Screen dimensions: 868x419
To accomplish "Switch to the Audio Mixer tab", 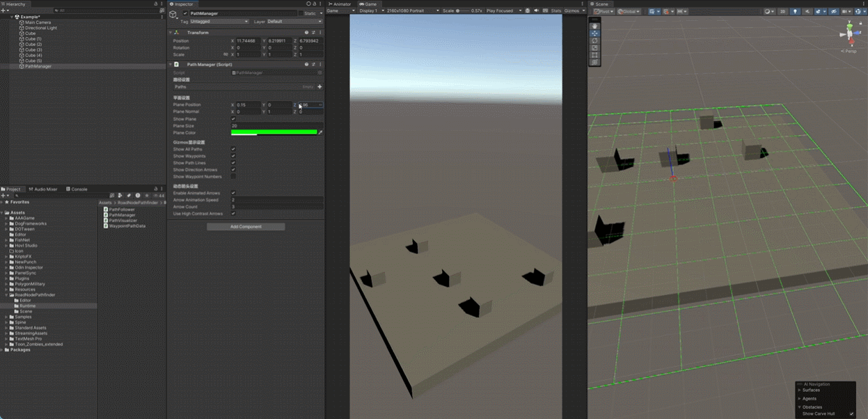I will [x=43, y=189].
